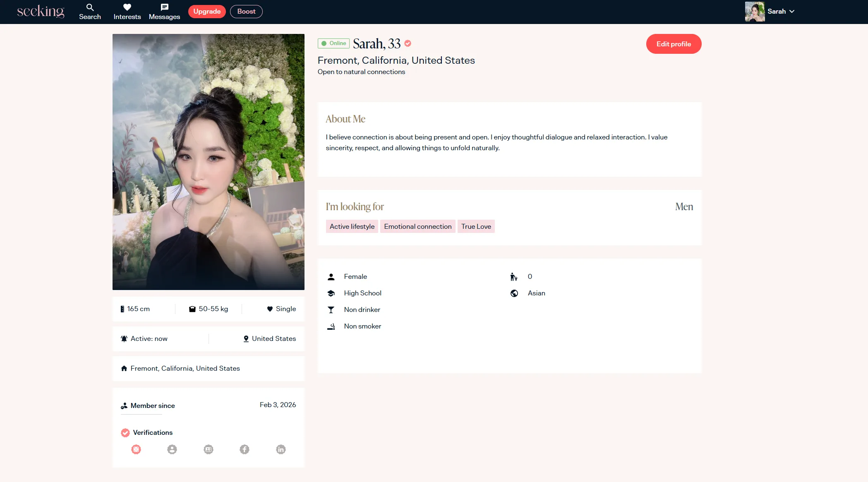
Task: Click the Facebook verification badge
Action: pos(245,449)
